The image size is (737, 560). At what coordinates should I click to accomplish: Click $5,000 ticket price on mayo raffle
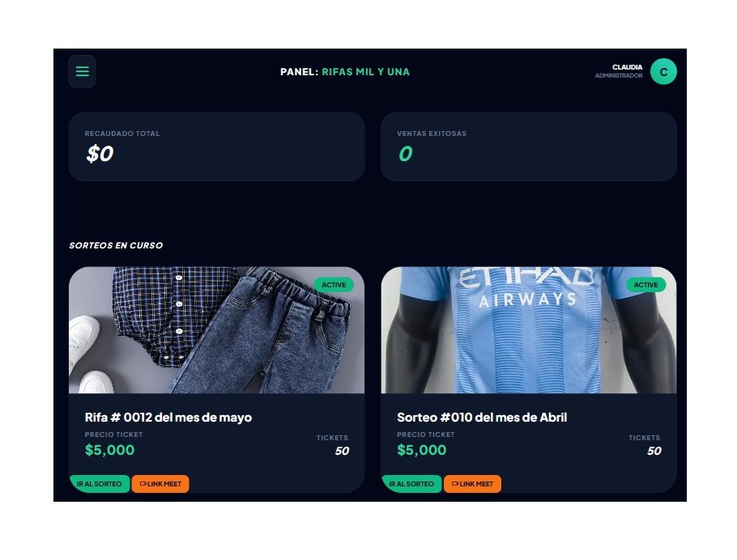point(109,450)
